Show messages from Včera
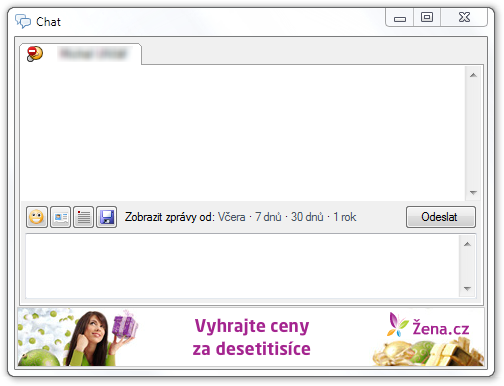The width and height of the screenshot is (504, 386). pos(232,217)
